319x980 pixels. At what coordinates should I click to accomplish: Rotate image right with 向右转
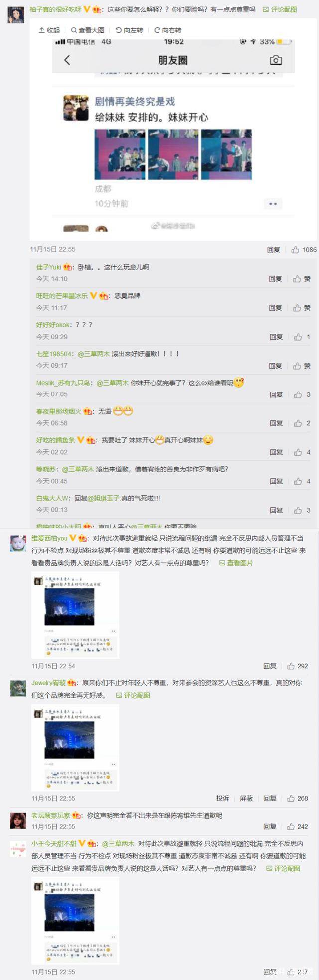pyautogui.click(x=168, y=30)
